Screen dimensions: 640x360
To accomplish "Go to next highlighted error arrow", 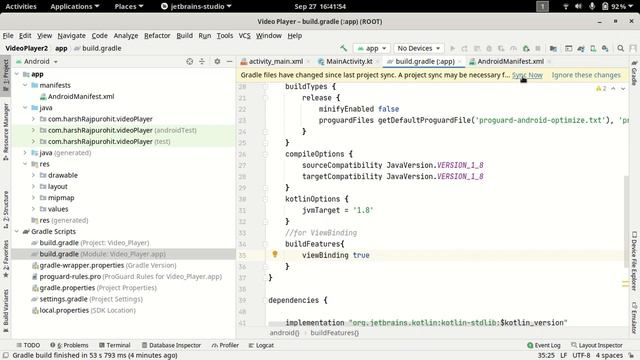I will (x=623, y=88).
